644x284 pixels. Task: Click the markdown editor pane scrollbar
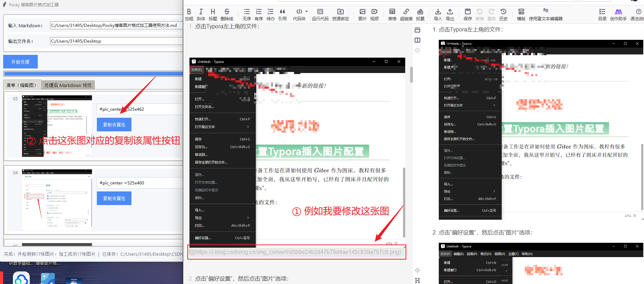(412, 75)
